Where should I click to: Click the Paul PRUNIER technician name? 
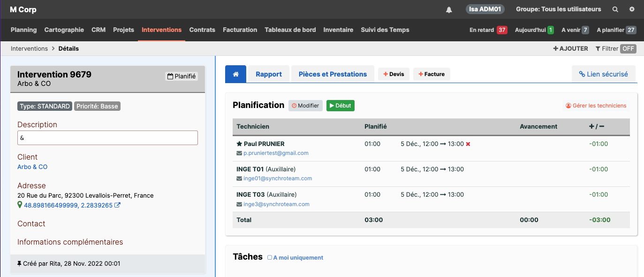(264, 144)
